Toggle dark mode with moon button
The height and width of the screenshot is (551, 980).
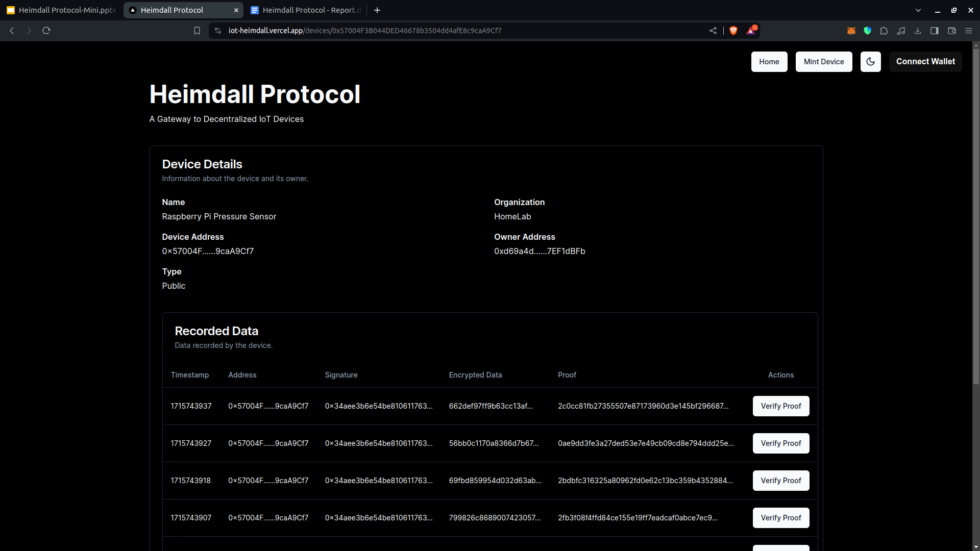pos(870,62)
